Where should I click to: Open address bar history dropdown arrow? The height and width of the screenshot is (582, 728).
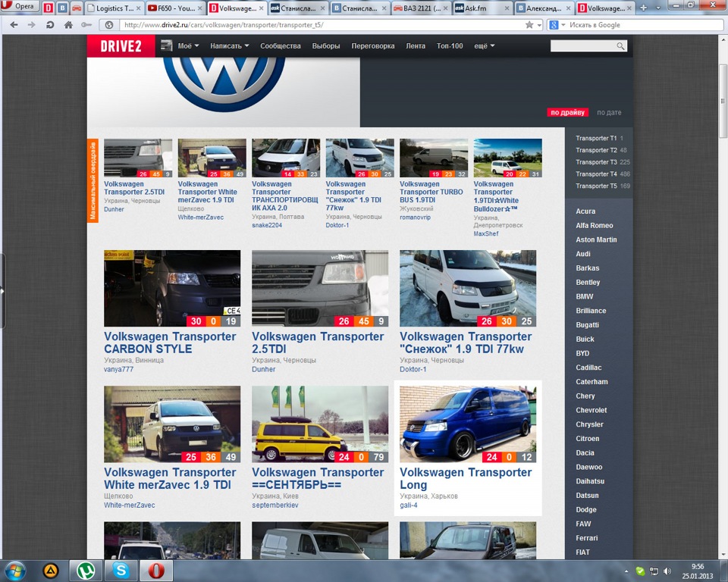click(x=539, y=25)
